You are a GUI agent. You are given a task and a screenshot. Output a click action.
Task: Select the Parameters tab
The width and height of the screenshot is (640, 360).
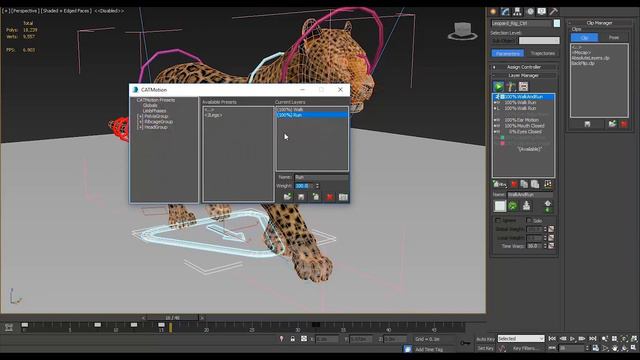pyautogui.click(x=508, y=53)
